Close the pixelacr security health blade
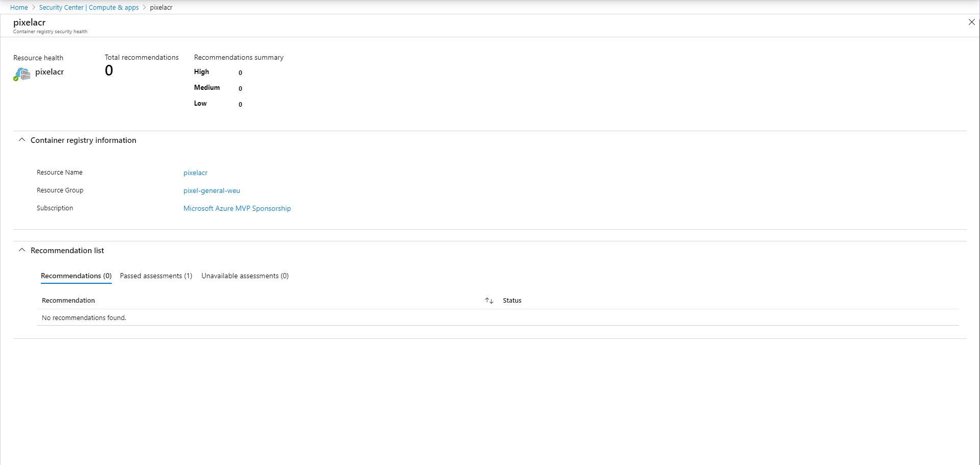Viewport: 980px width, 465px height. point(971,22)
